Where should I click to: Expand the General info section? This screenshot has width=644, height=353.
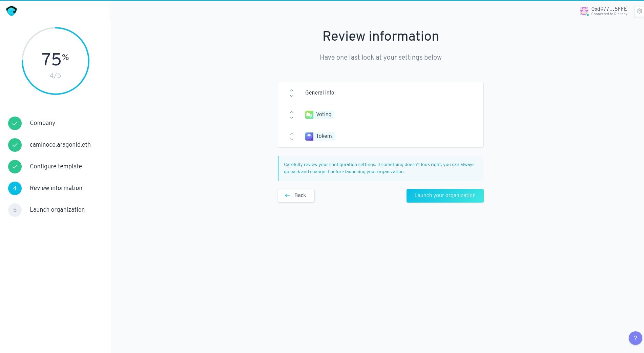291,93
